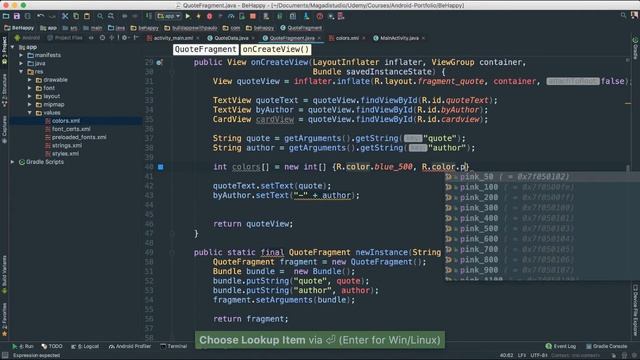Click the Copy icon in toolbar

point(76,16)
